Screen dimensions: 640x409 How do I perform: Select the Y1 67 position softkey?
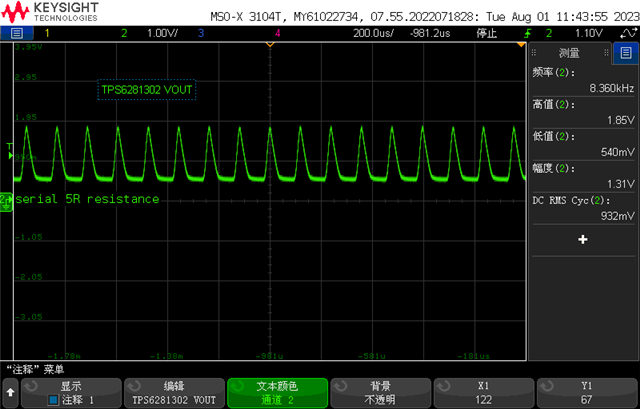tap(587, 393)
